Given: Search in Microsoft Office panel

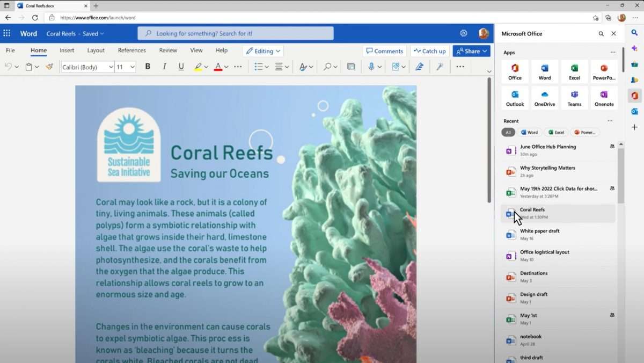Looking at the screenshot, I should [601, 33].
